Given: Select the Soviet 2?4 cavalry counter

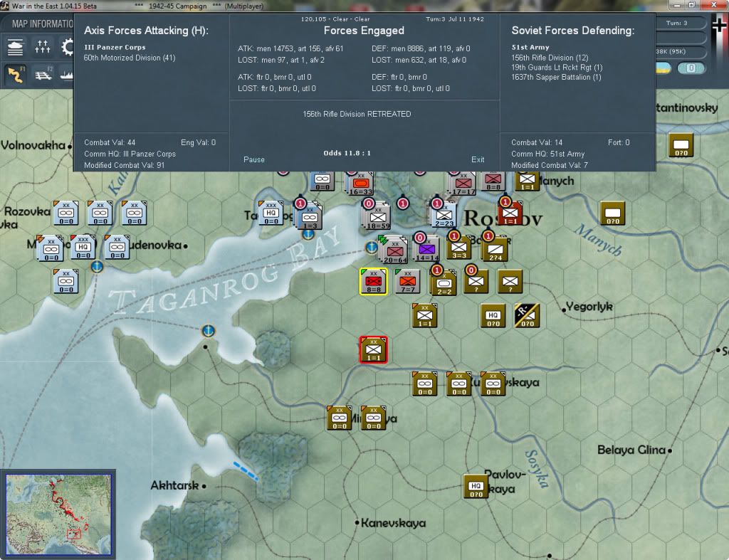Looking at the screenshot, I should (x=495, y=248).
